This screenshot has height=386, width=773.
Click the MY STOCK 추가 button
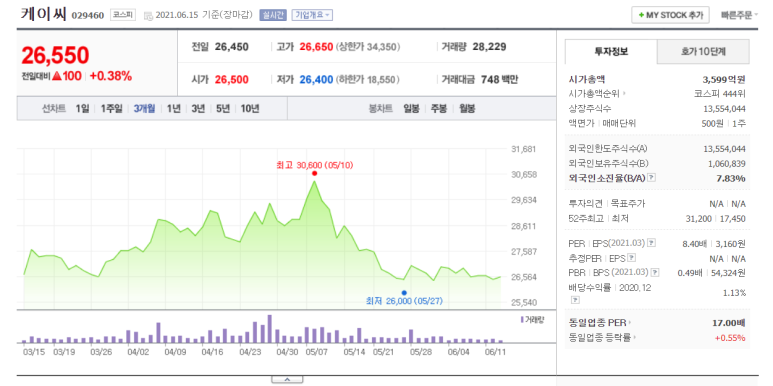tap(670, 15)
